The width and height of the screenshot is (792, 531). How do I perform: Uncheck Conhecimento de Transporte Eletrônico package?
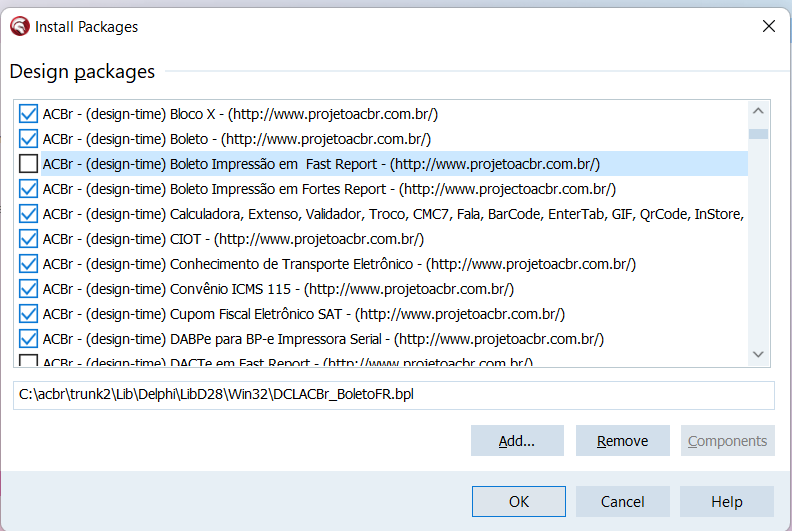28,264
